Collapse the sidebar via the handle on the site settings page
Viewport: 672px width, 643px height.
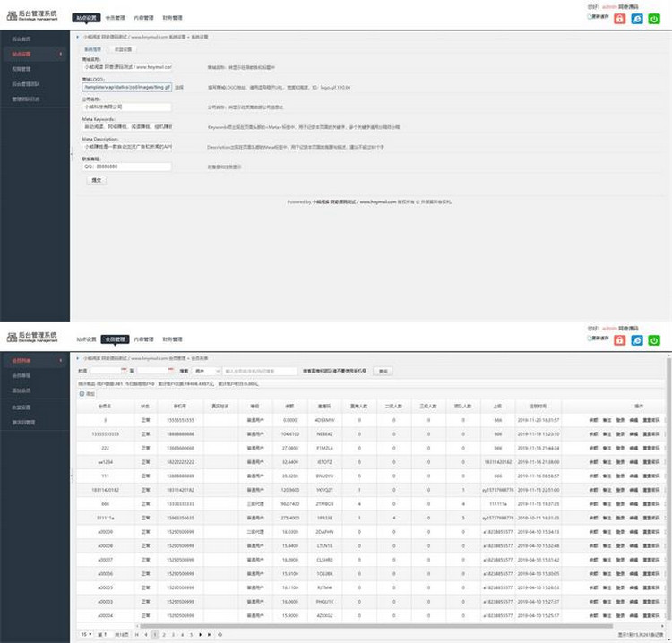tap(71, 154)
